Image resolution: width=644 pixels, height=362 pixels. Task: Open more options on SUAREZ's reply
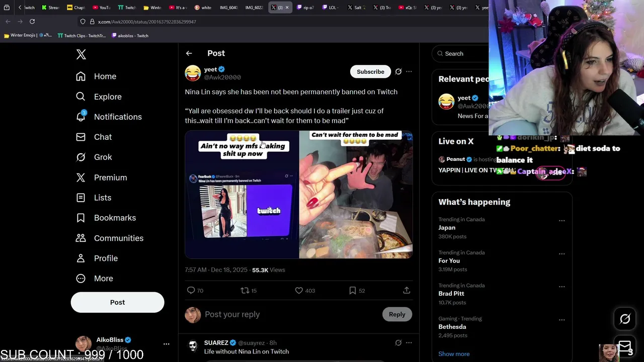[409, 343]
